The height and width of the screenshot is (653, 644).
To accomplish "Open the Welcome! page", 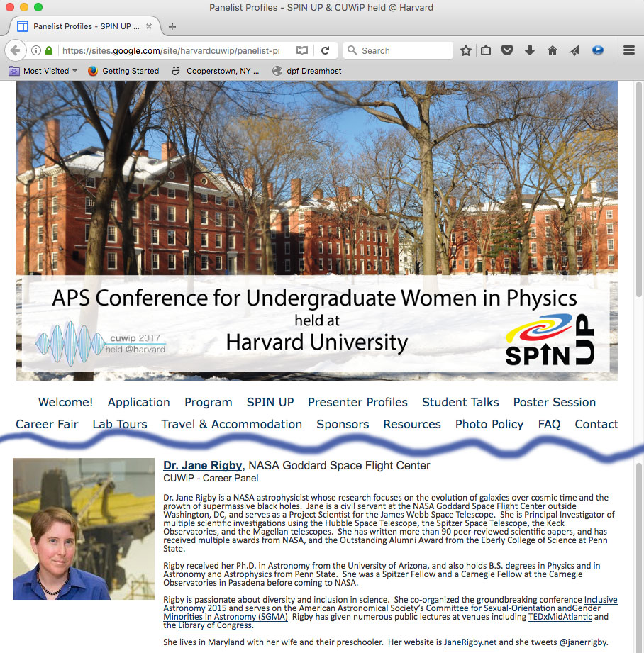I will [65, 402].
